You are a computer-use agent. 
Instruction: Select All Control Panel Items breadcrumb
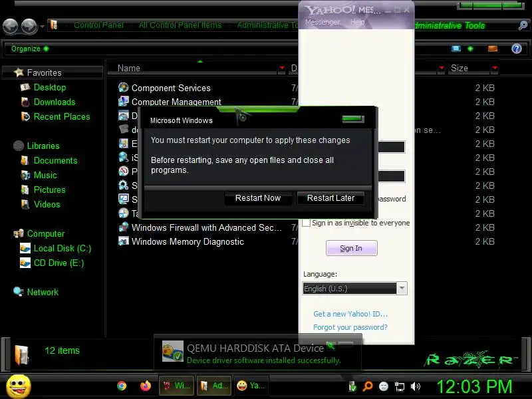(180, 25)
